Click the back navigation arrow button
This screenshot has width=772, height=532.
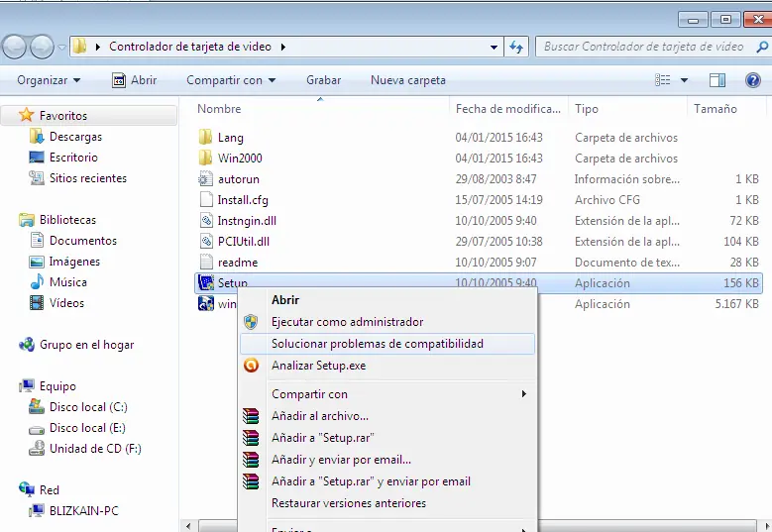click(15, 47)
